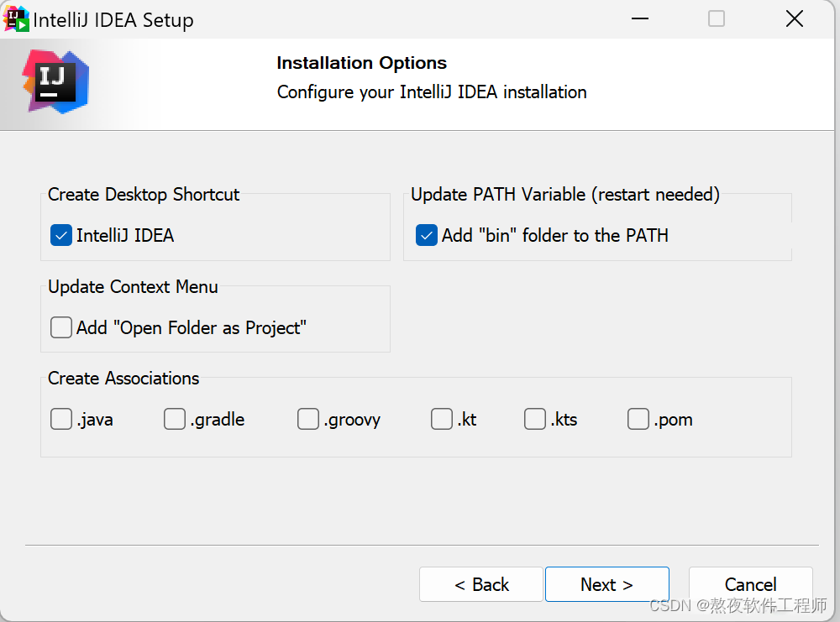The width and height of the screenshot is (840, 622).
Task: Click the IntelliJ IDEA logo in header
Action: pyautogui.click(x=55, y=81)
